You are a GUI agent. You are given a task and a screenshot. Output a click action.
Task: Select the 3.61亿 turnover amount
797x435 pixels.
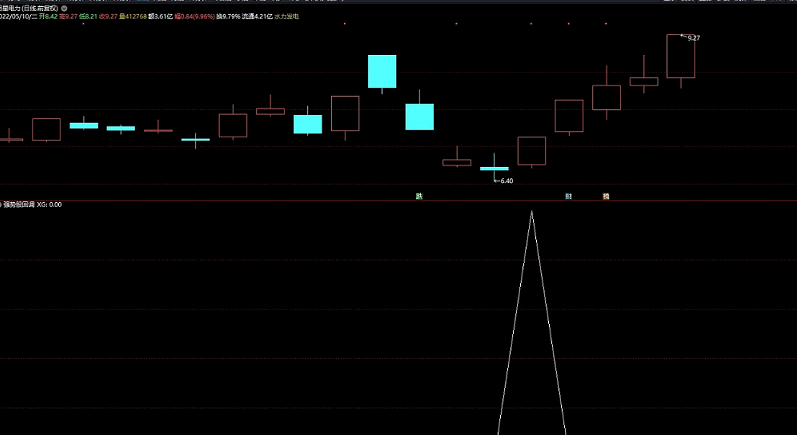coord(163,17)
